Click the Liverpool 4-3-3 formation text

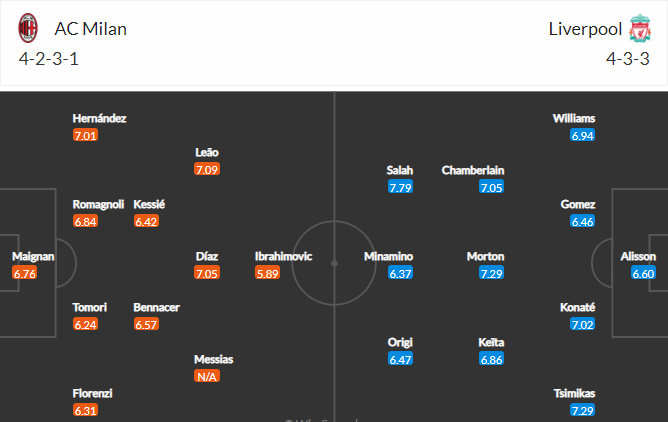click(x=627, y=59)
